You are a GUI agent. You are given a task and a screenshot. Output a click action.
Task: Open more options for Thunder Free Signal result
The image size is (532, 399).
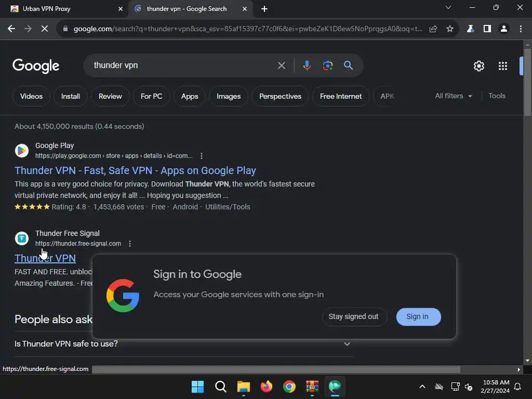coord(130,244)
